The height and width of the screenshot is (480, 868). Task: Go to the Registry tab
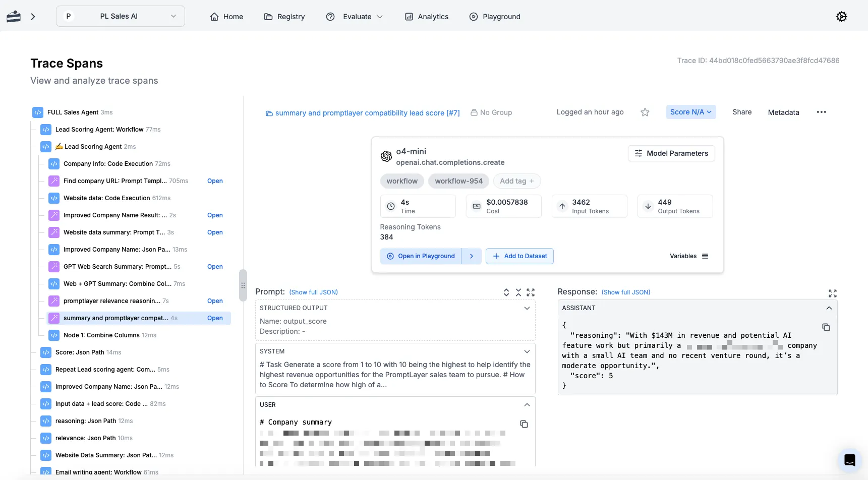284,17
